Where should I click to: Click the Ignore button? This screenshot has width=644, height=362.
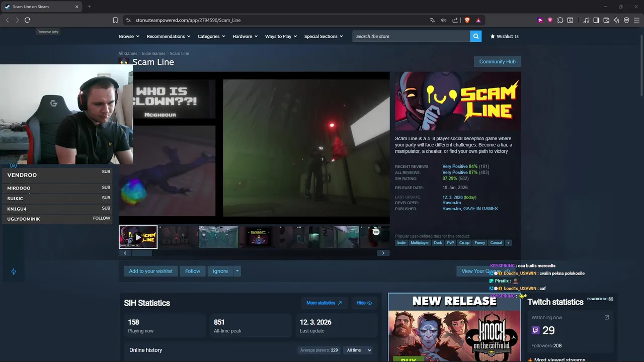[x=220, y=271]
